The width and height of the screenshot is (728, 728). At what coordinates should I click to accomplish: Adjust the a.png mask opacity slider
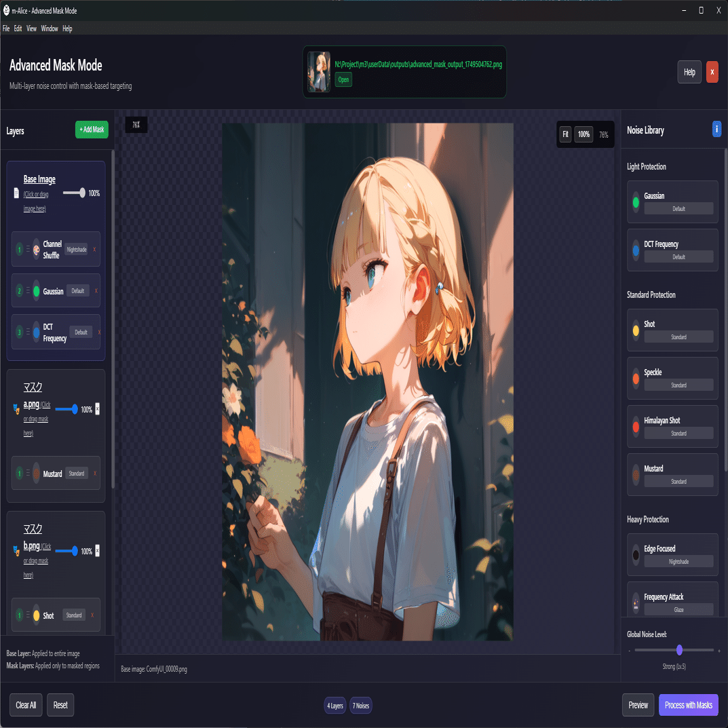[x=66, y=409]
